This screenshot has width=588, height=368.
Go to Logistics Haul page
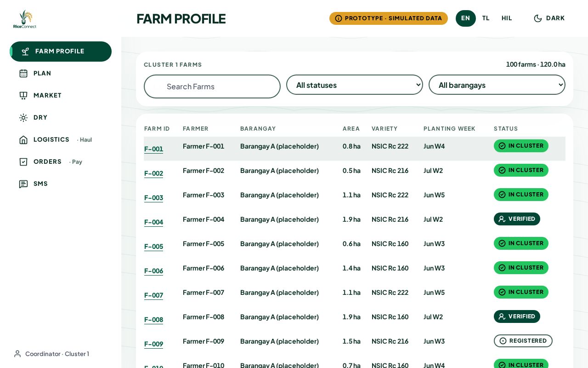tap(61, 140)
